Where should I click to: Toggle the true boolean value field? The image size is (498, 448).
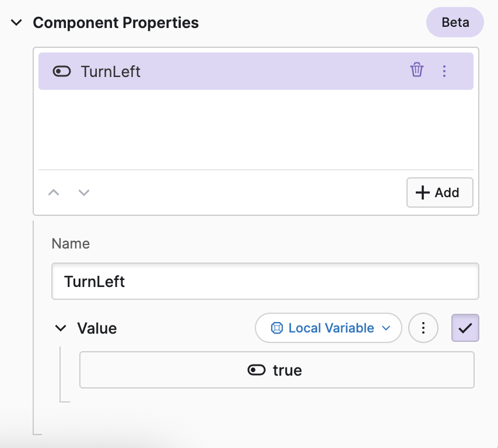click(276, 370)
